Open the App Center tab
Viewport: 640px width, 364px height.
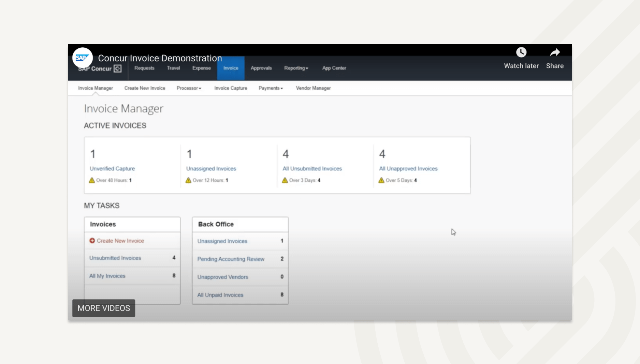point(334,68)
